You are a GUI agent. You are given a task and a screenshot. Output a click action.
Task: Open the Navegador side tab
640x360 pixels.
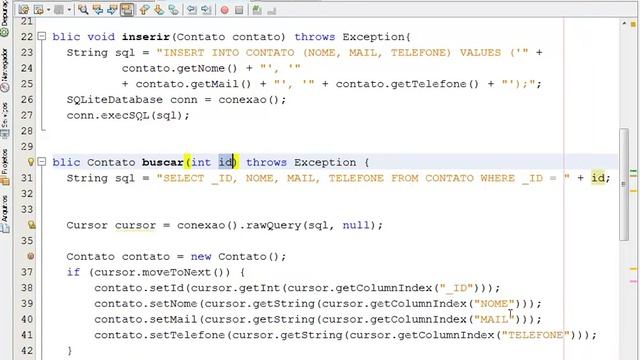click(4, 69)
